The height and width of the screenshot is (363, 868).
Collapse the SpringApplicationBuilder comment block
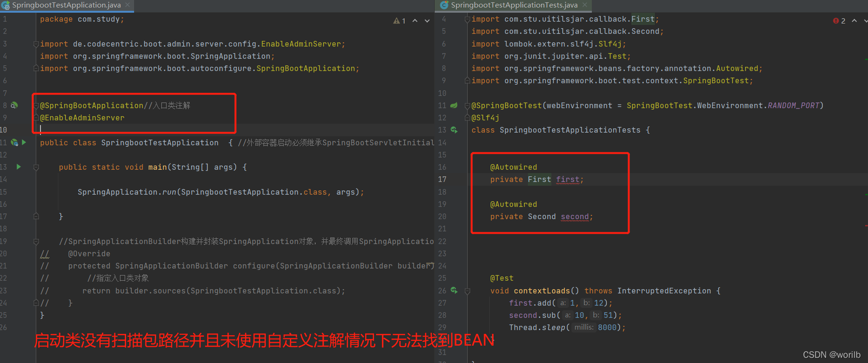tap(36, 241)
